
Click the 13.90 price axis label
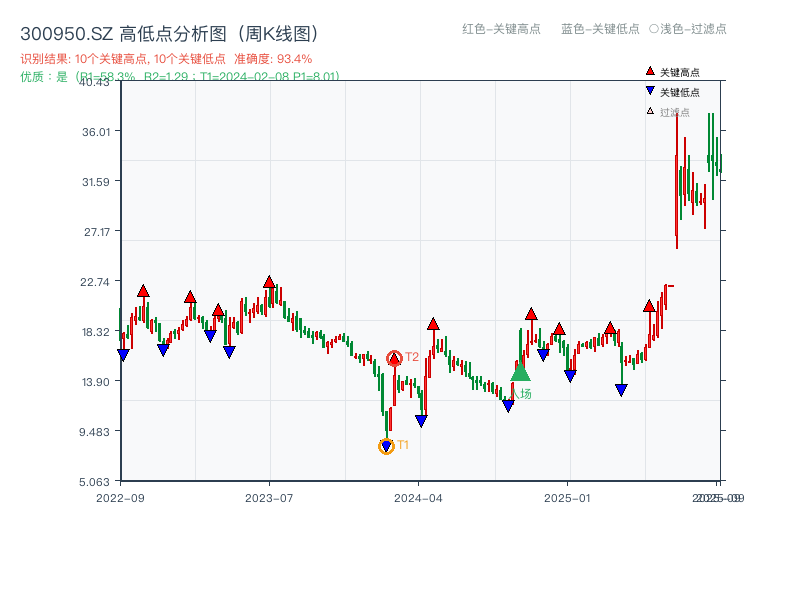pos(96,382)
